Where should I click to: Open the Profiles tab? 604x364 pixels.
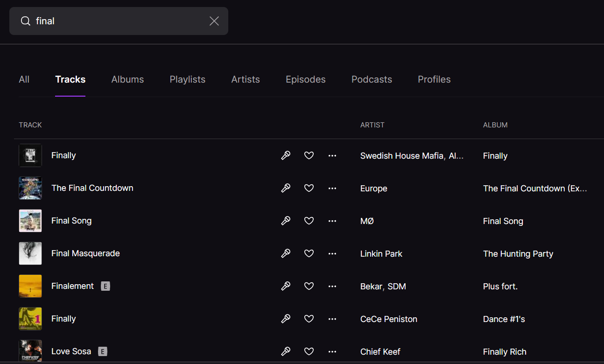[434, 79]
